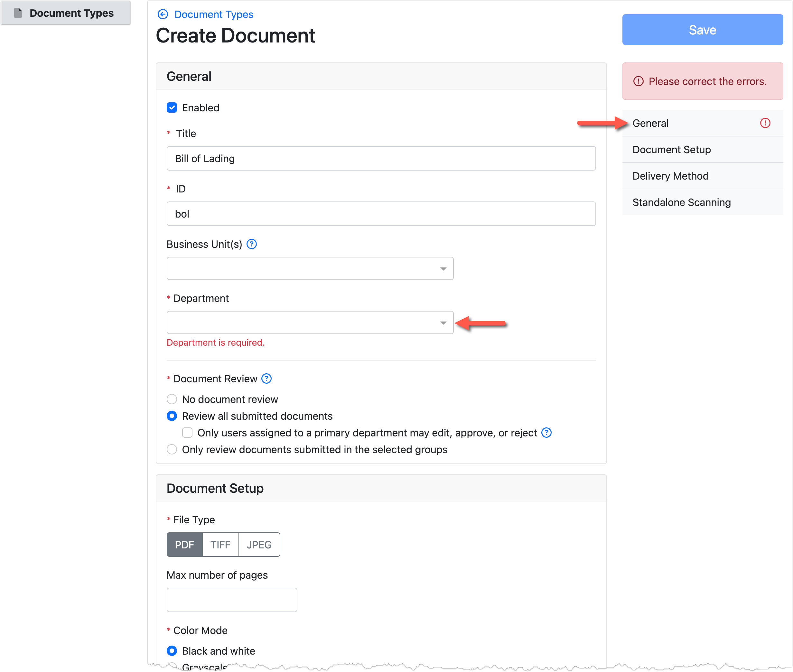Click the document icon beside Document Types
The image size is (793, 672).
click(x=18, y=13)
